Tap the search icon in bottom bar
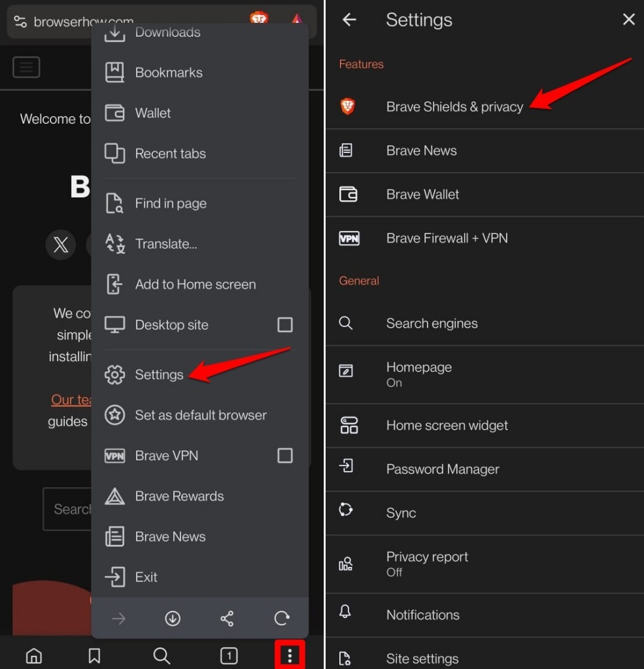 click(161, 656)
